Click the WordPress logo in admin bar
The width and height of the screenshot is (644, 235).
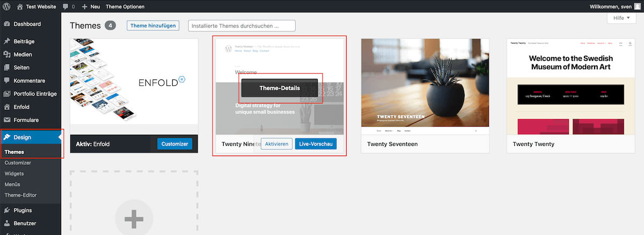tap(7, 6)
